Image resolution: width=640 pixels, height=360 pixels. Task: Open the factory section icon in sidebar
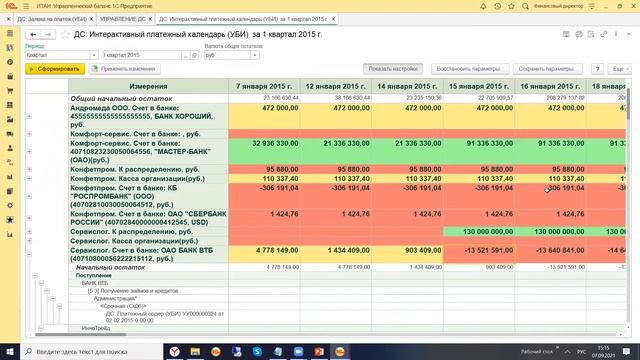[10, 119]
